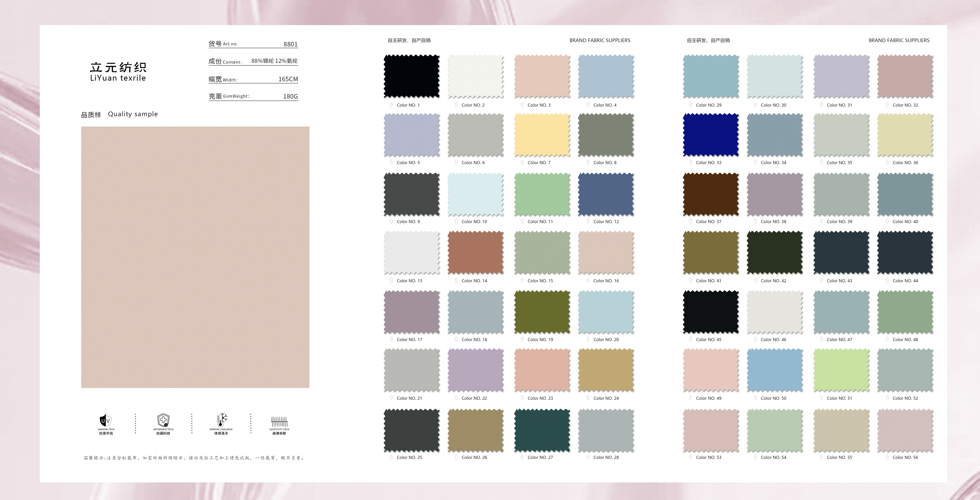980x500 pixels.
Task: Pick the dark teal Color NO. 27 swatch
Action: point(542,430)
